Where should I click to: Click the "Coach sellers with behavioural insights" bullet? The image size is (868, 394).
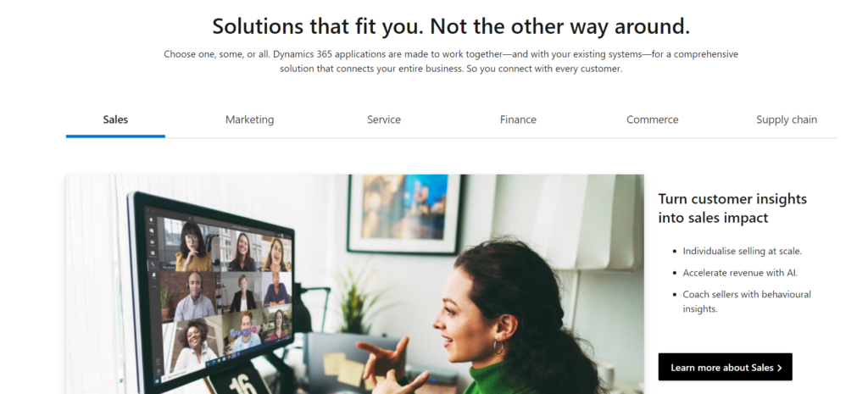coord(747,302)
